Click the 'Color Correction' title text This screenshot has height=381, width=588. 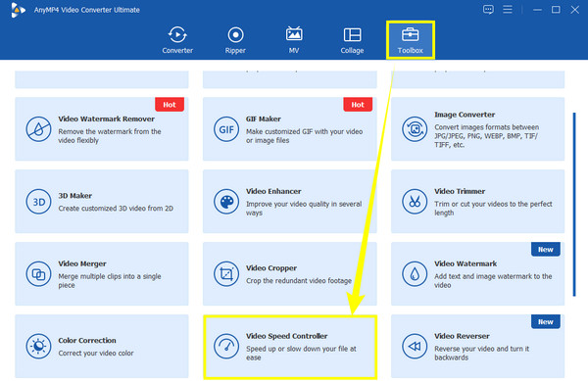(87, 340)
